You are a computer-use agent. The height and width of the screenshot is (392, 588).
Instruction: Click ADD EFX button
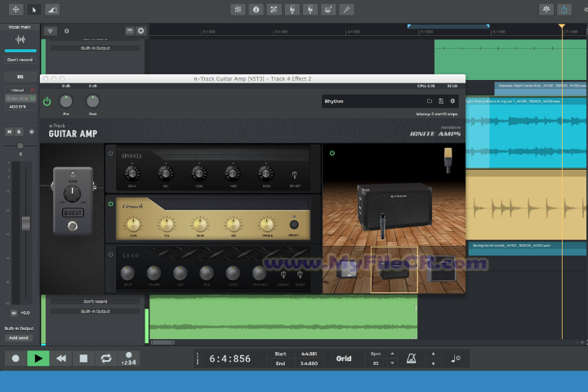(18, 106)
